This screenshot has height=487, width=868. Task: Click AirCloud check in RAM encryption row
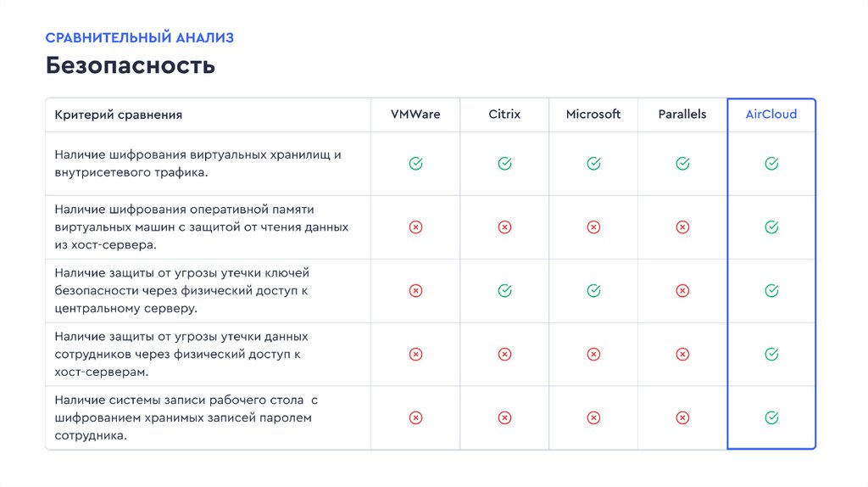tap(771, 227)
